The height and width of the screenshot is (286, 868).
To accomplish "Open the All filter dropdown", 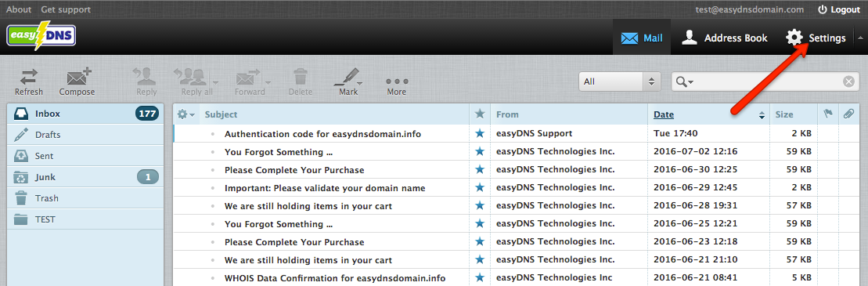I will click(x=620, y=81).
